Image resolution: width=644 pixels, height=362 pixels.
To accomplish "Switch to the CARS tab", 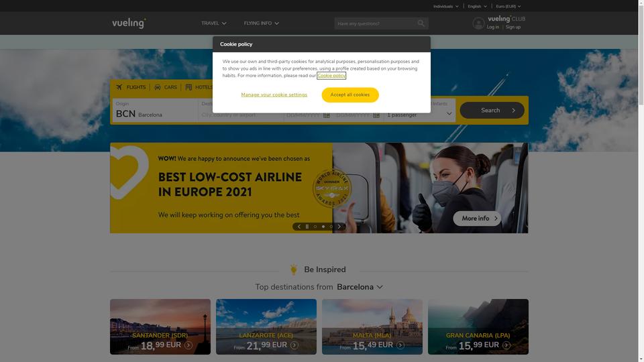I will pyautogui.click(x=166, y=87).
